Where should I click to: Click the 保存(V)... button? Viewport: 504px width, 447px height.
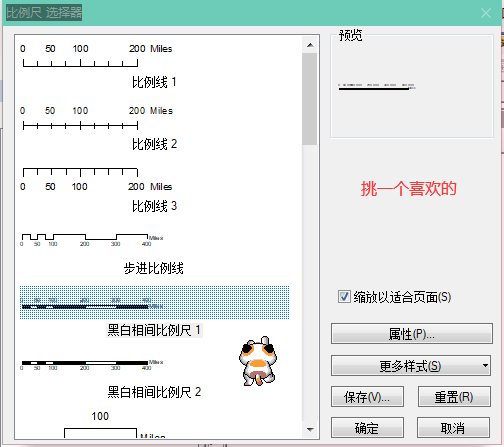(367, 397)
